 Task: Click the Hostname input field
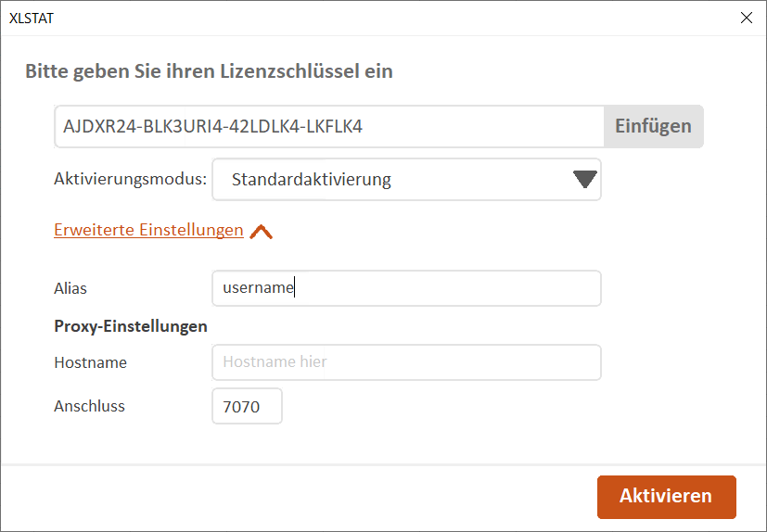tap(406, 362)
